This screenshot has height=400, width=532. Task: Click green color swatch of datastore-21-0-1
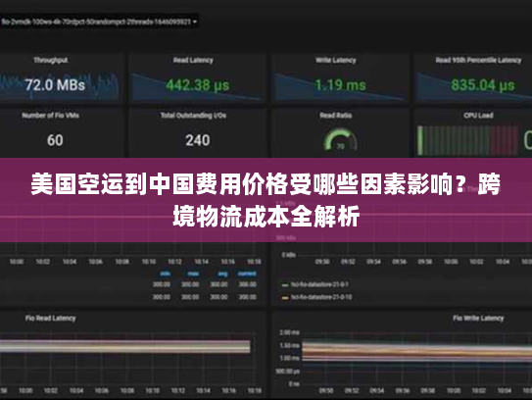(285, 285)
